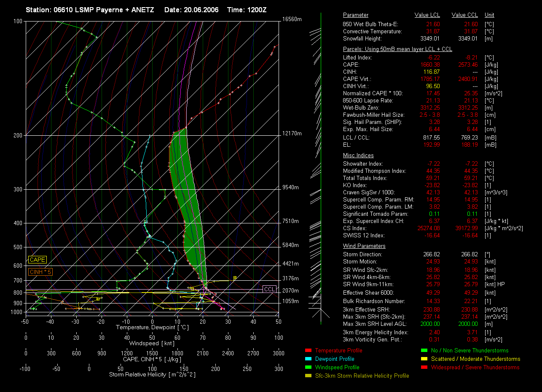The width and height of the screenshot is (542, 392).
Task: Click the olive Storm Relative Helicity legend swatch
Action: (308, 376)
